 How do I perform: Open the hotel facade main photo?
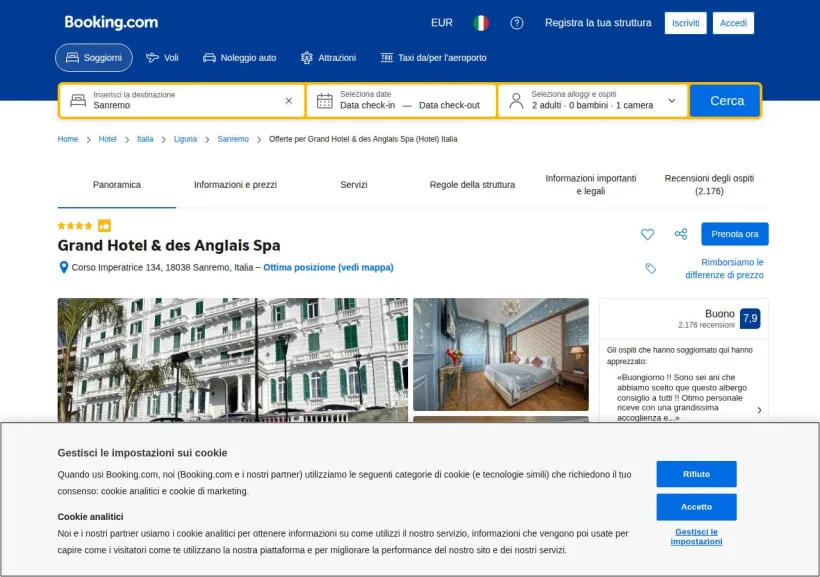tap(233, 360)
